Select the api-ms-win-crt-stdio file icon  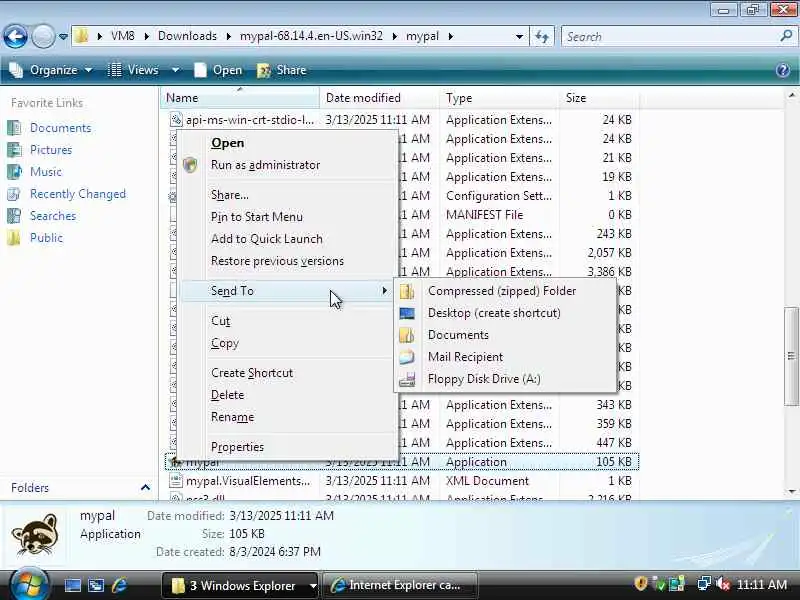pos(176,119)
